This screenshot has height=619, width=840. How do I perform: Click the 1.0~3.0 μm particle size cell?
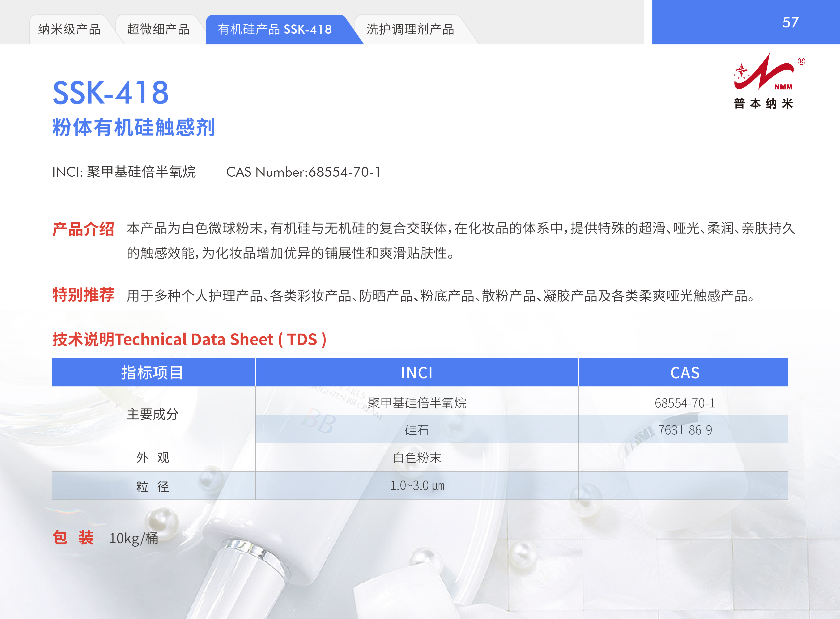(417, 486)
